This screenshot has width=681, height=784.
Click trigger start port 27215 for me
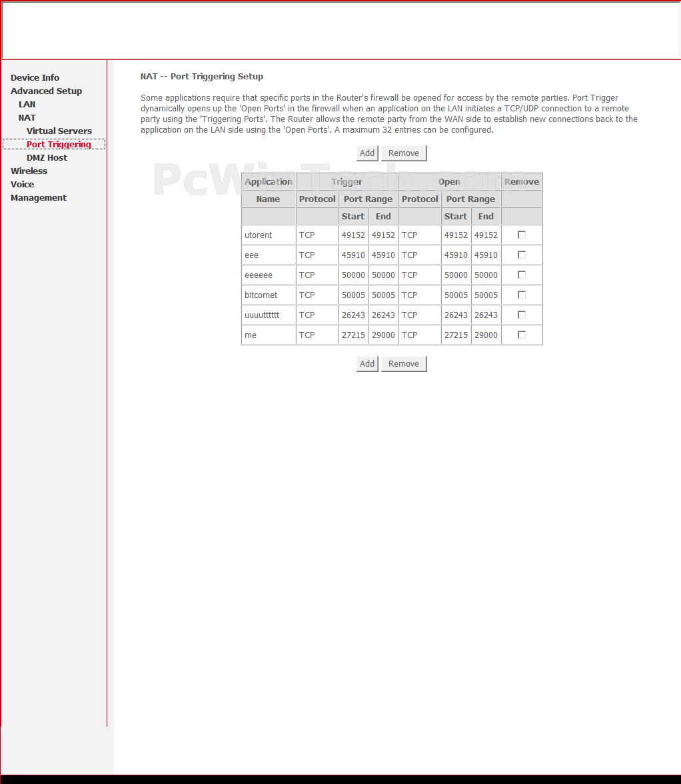353,335
